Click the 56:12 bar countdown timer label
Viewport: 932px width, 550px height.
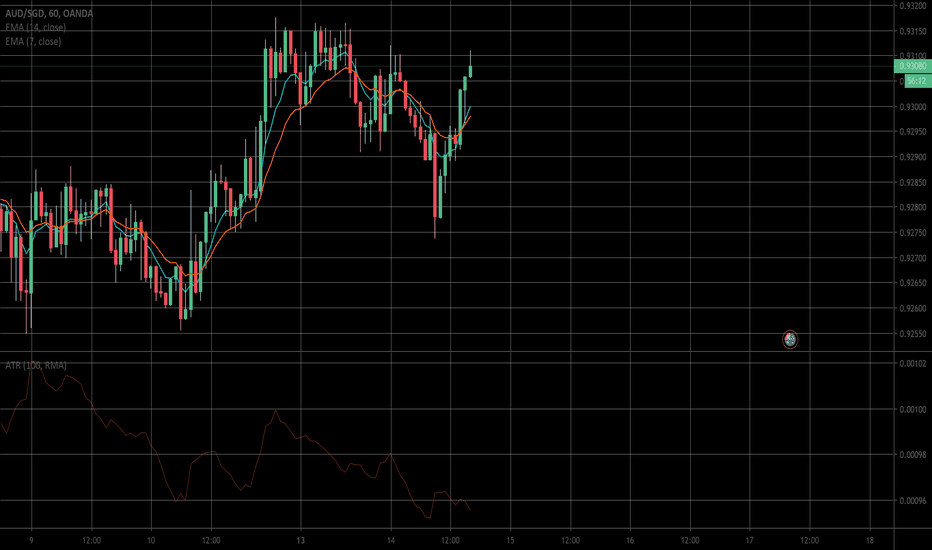(x=911, y=81)
